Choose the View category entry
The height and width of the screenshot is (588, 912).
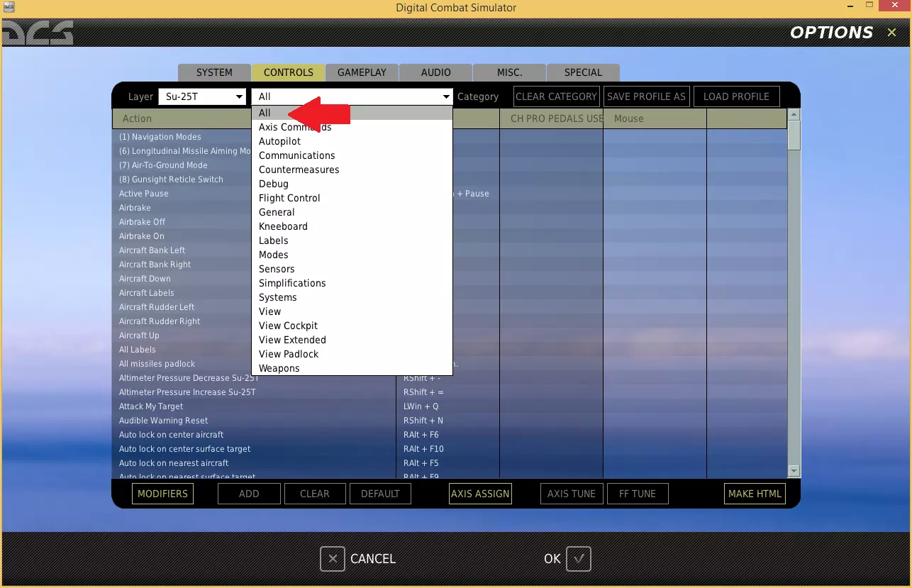pyautogui.click(x=352, y=311)
